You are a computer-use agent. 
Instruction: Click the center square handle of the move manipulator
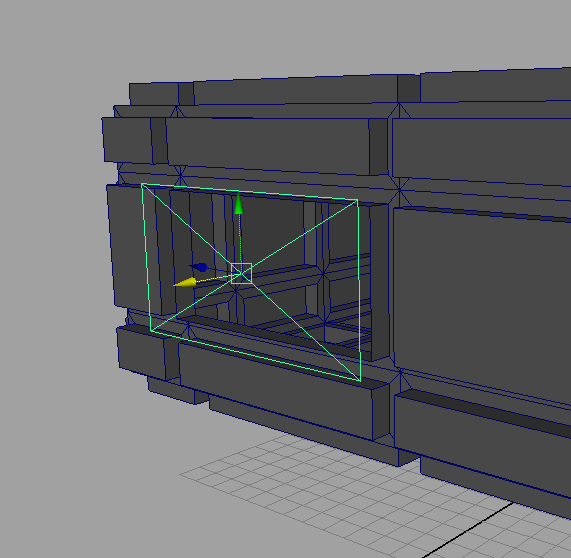point(241,273)
